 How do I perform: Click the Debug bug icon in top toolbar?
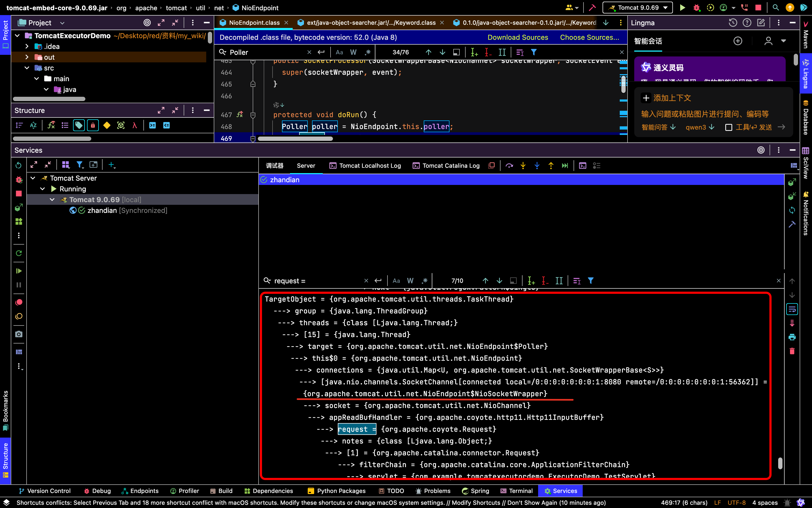coord(696,8)
